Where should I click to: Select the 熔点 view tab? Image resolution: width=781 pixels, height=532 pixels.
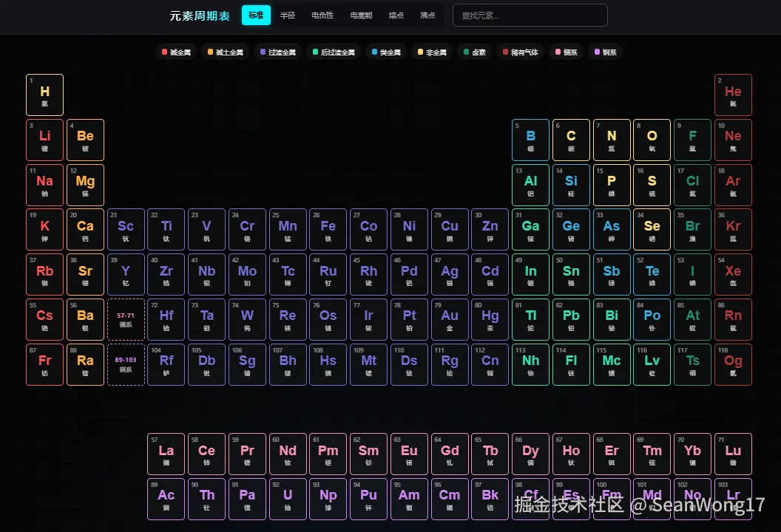click(x=396, y=16)
